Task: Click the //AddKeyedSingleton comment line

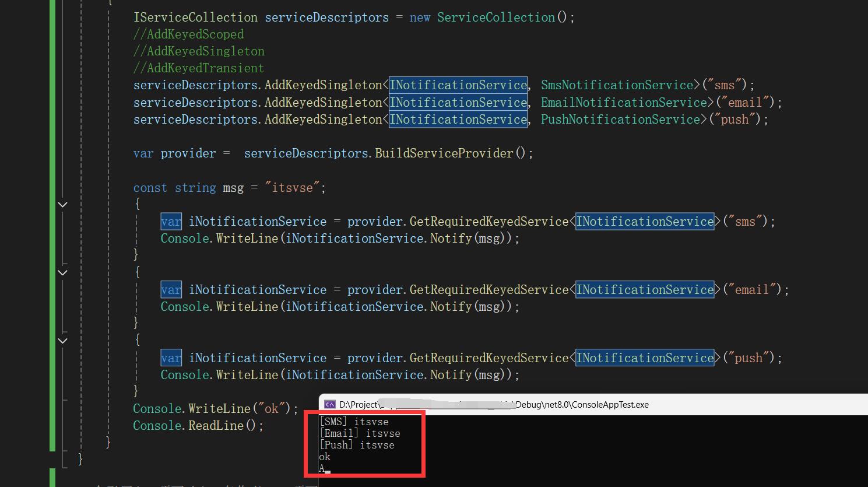Action: click(x=199, y=51)
